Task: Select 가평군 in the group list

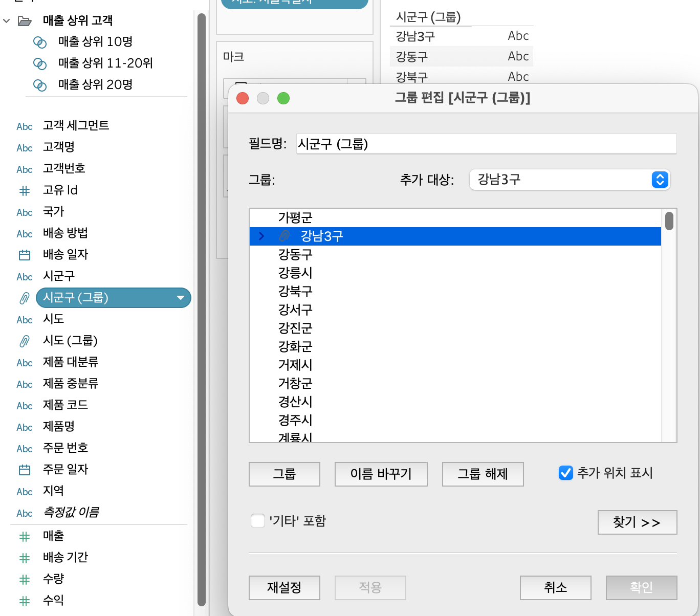Action: (455, 217)
